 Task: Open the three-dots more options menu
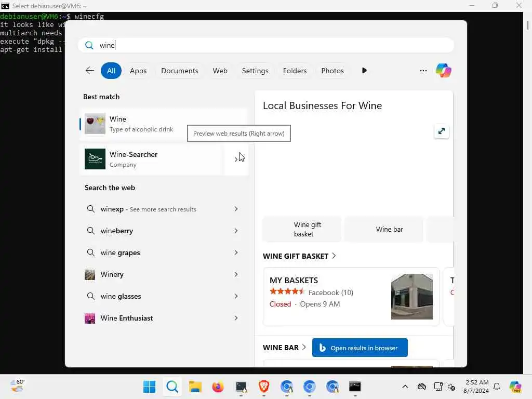[423, 71]
